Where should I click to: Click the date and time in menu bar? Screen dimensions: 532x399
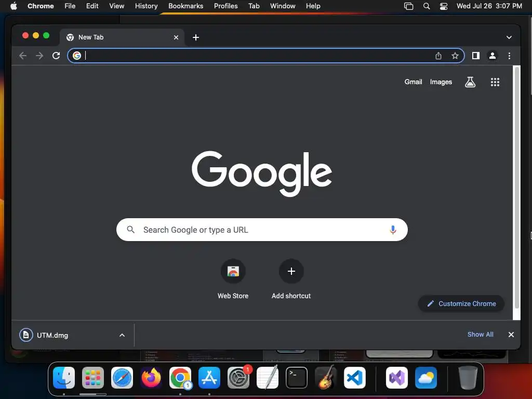point(489,6)
